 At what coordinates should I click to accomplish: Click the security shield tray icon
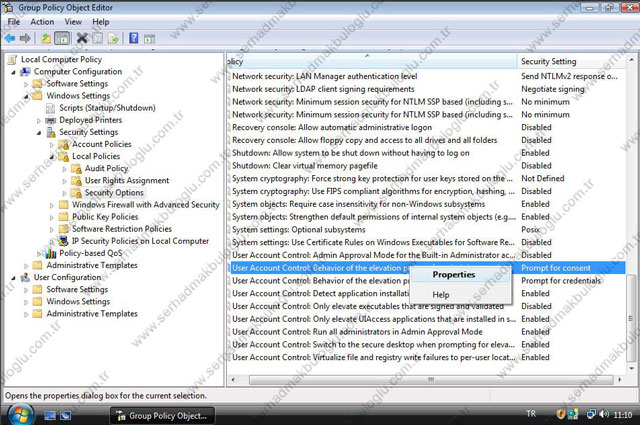point(560,414)
